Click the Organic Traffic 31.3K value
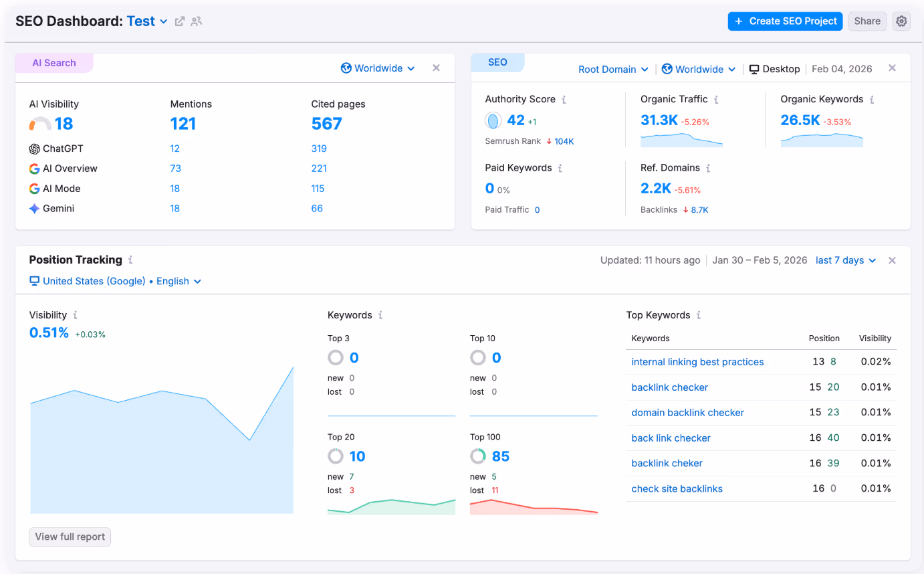 [x=659, y=120]
